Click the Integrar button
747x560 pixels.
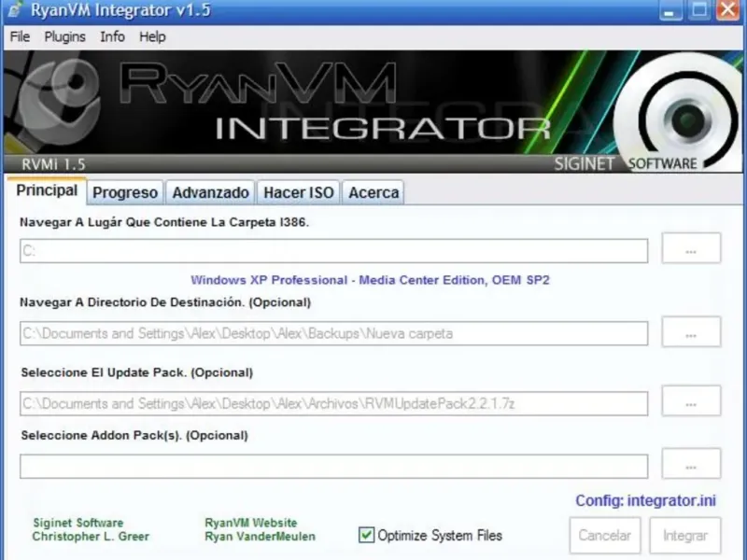click(685, 536)
